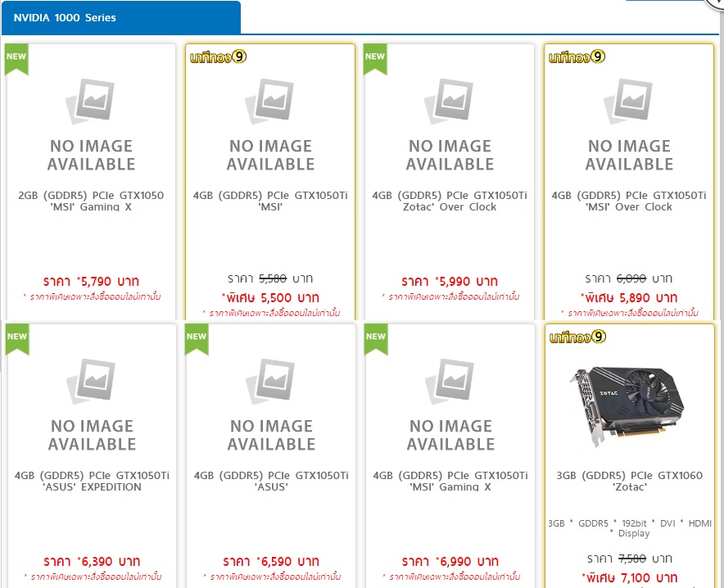This screenshot has height=588, width=724.
Task: Click gold badge on GTX1060 Zotac card
Action: [x=577, y=337]
